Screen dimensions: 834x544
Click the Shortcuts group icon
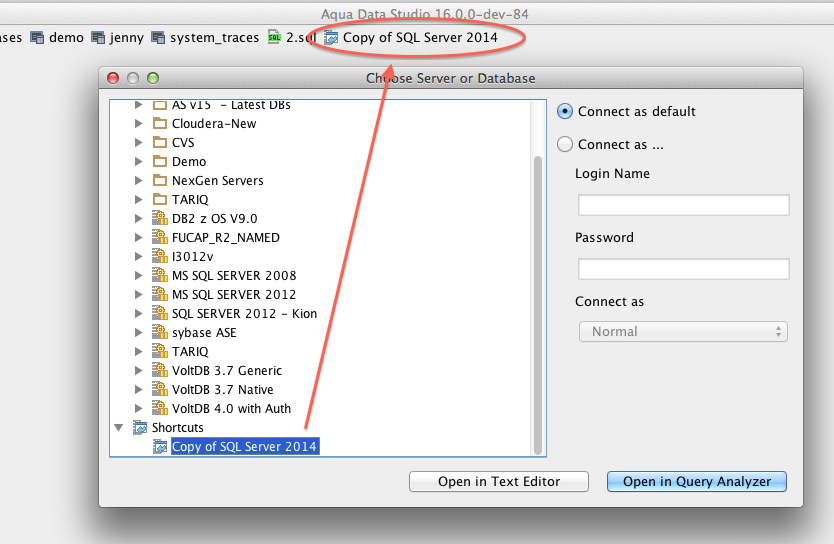(x=140, y=428)
